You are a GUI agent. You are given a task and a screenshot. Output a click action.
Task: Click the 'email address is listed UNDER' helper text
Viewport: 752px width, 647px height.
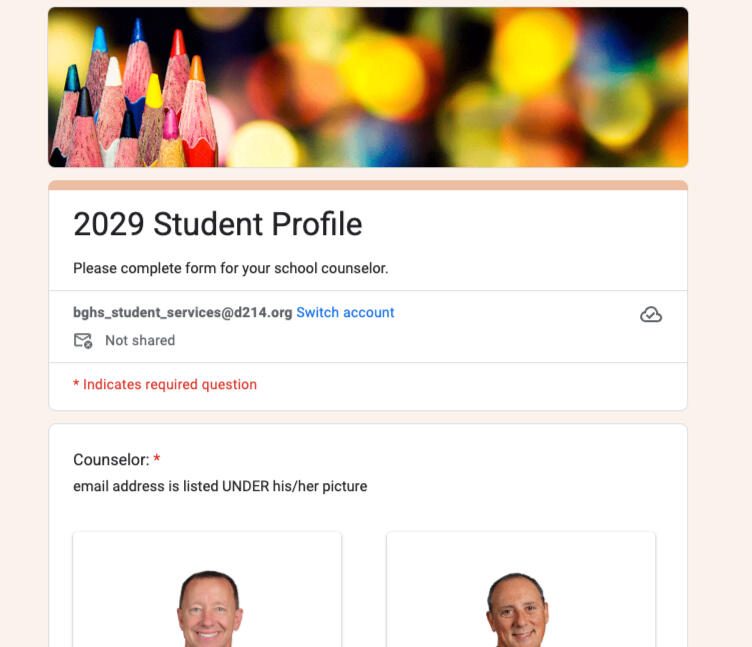[x=220, y=487]
